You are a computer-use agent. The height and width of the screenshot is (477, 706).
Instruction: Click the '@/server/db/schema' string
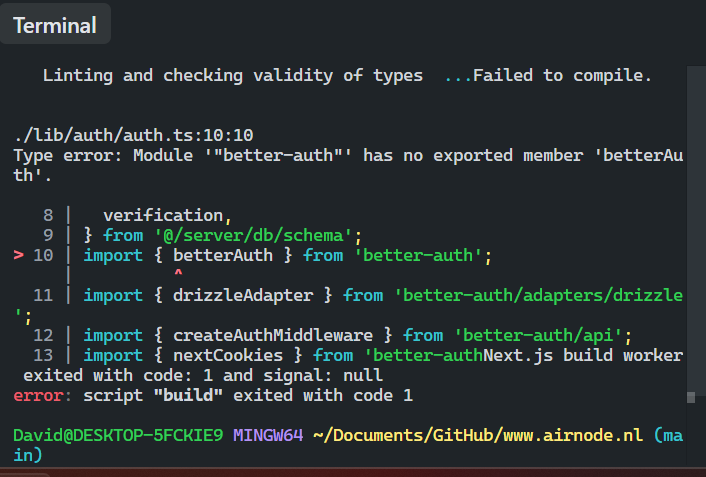[x=257, y=236]
